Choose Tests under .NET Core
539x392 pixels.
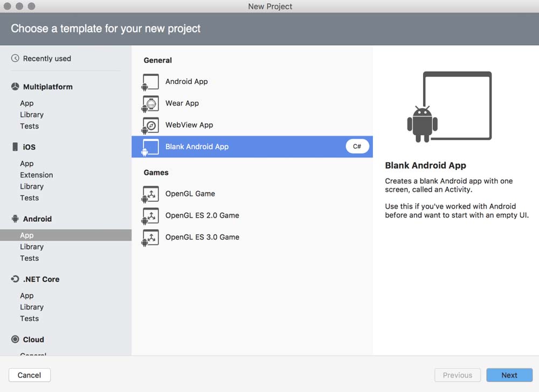[30, 318]
